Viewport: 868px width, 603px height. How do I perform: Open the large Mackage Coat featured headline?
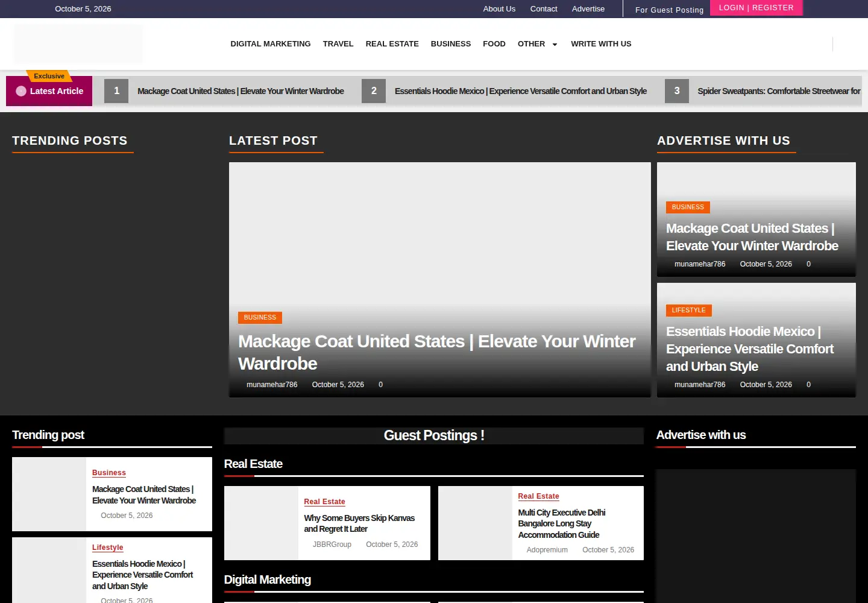pos(437,352)
